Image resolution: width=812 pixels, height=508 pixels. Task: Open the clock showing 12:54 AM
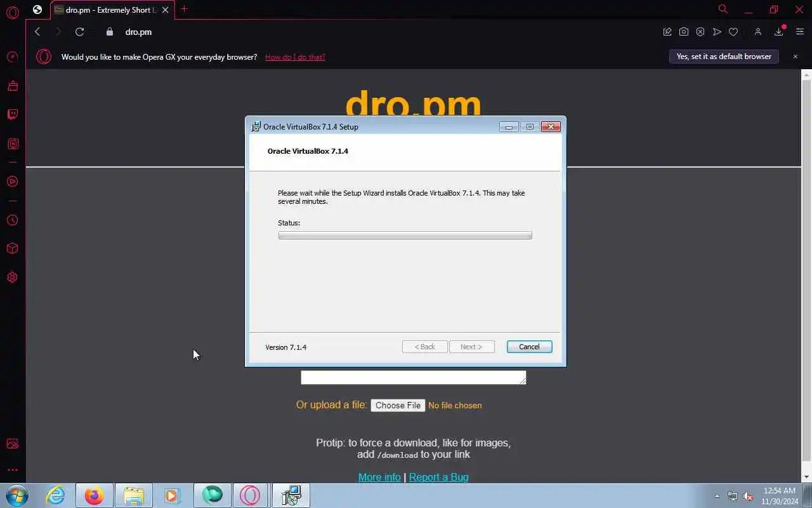pyautogui.click(x=780, y=496)
